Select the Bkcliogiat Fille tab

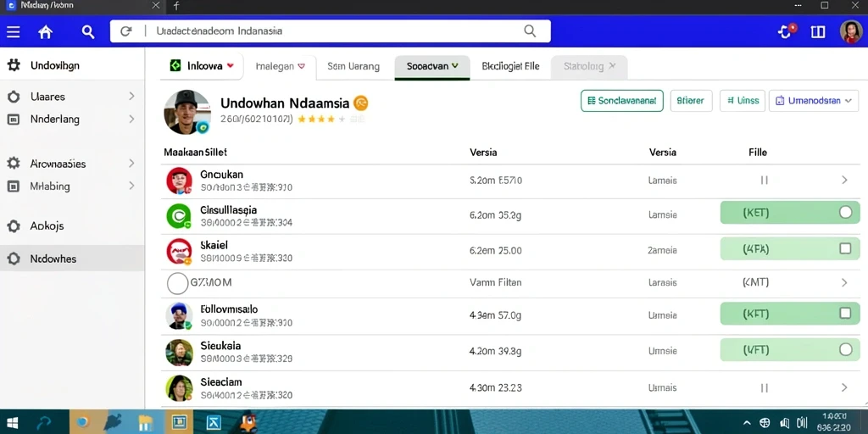pos(510,66)
